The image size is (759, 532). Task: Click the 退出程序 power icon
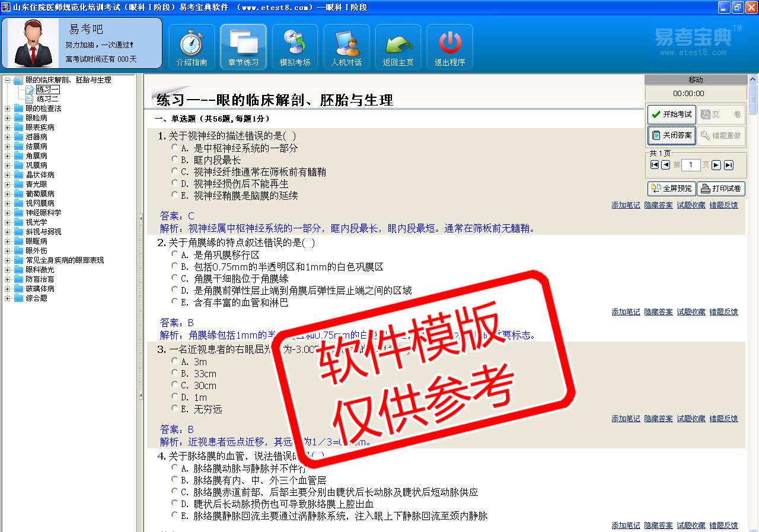[449, 47]
